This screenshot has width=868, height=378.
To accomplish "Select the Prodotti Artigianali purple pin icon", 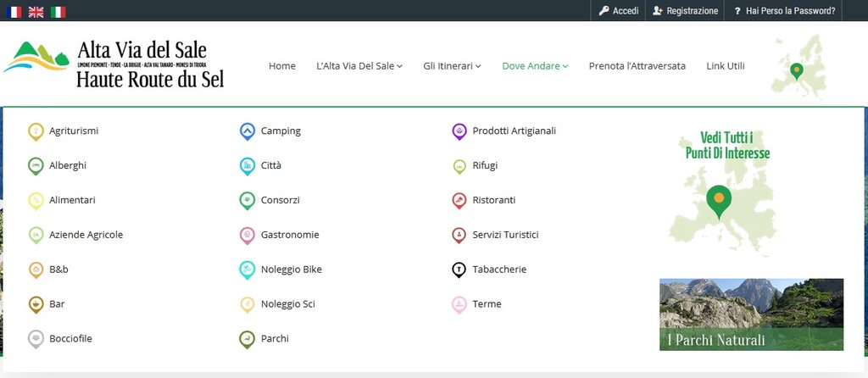I will [x=459, y=131].
